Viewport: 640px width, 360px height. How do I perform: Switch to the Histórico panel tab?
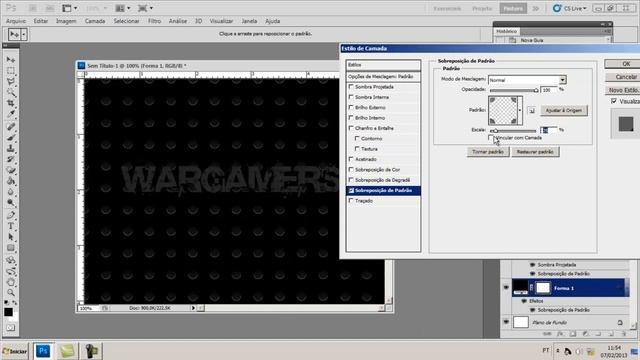(507, 31)
